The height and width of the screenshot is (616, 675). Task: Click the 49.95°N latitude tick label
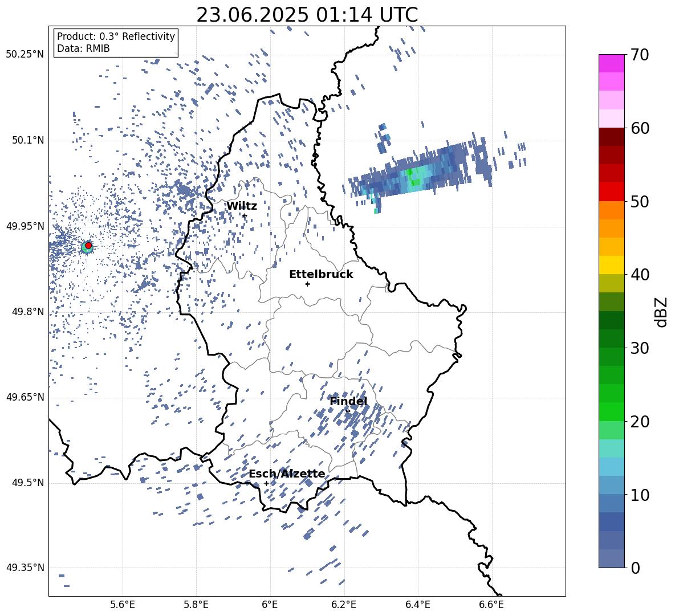(25, 226)
